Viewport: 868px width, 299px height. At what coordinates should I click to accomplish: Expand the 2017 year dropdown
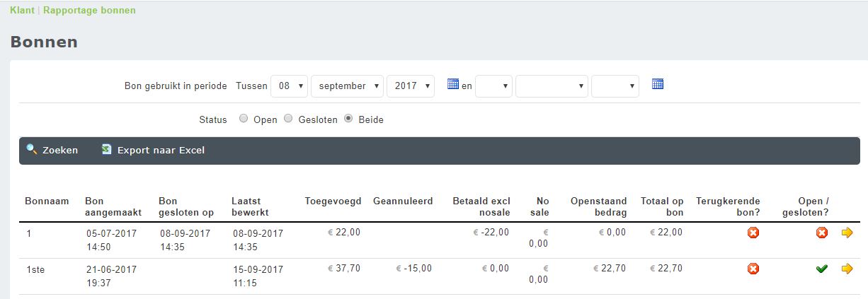(x=411, y=86)
